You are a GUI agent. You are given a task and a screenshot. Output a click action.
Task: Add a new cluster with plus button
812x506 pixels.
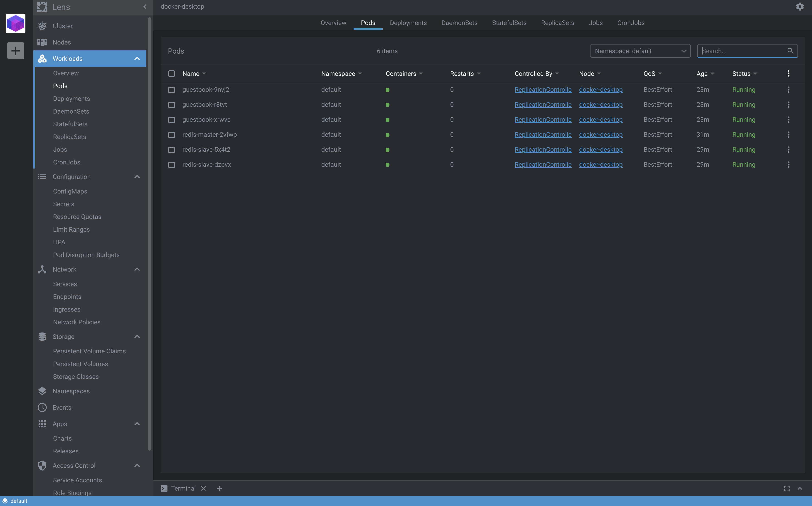[15, 51]
